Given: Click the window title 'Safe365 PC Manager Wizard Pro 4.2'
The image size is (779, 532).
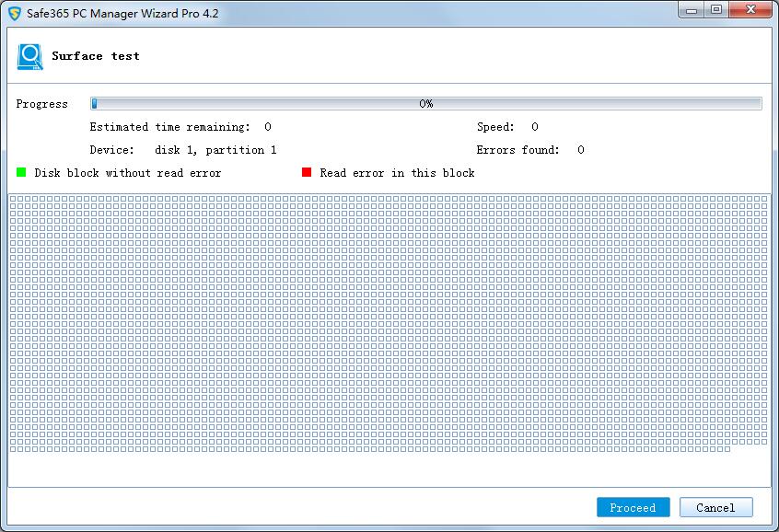Looking at the screenshot, I should click(x=122, y=15).
